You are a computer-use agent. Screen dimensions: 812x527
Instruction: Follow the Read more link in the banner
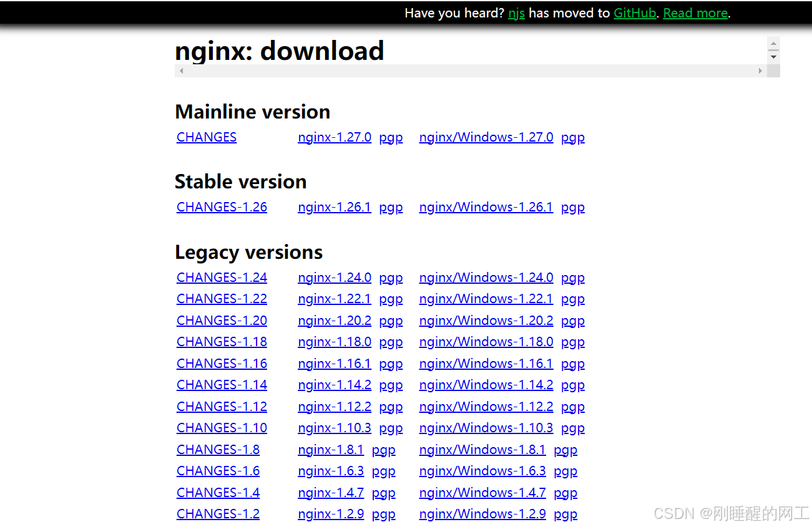695,13
